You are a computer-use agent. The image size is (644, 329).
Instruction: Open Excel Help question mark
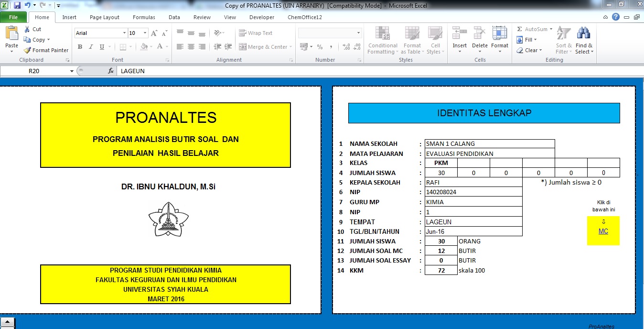[x=616, y=17]
